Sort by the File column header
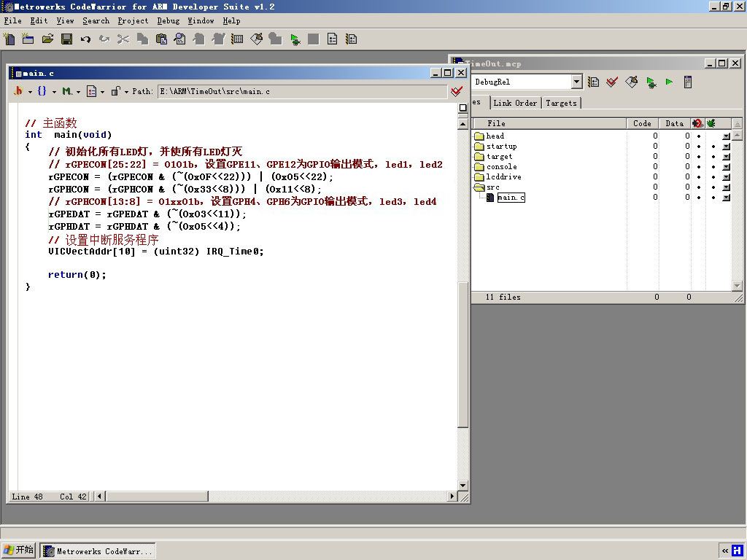 point(549,123)
